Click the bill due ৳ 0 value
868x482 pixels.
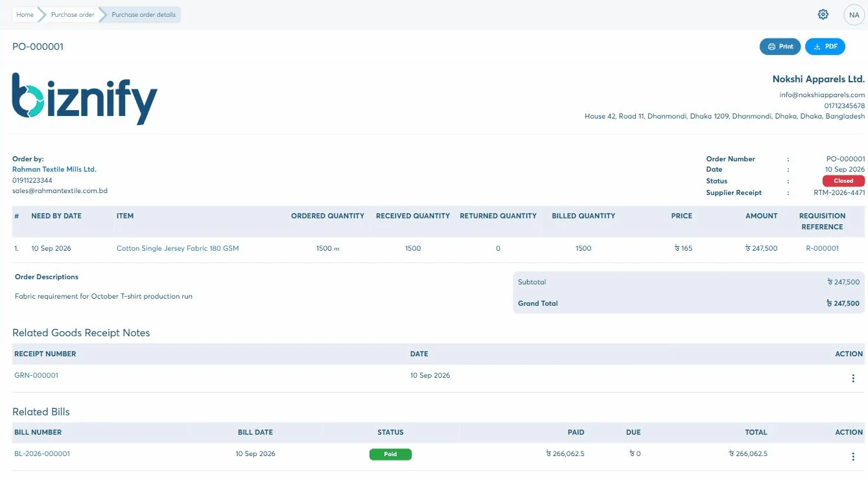[x=635, y=453]
